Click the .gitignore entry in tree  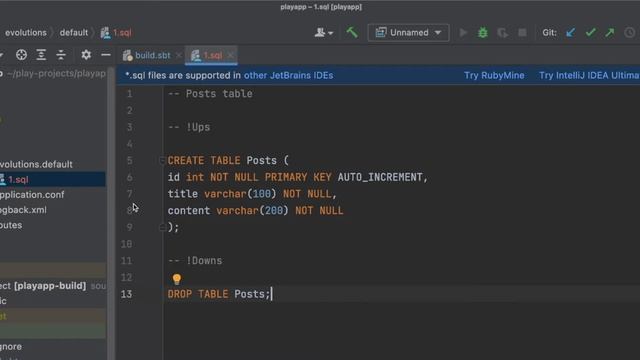click(11, 347)
